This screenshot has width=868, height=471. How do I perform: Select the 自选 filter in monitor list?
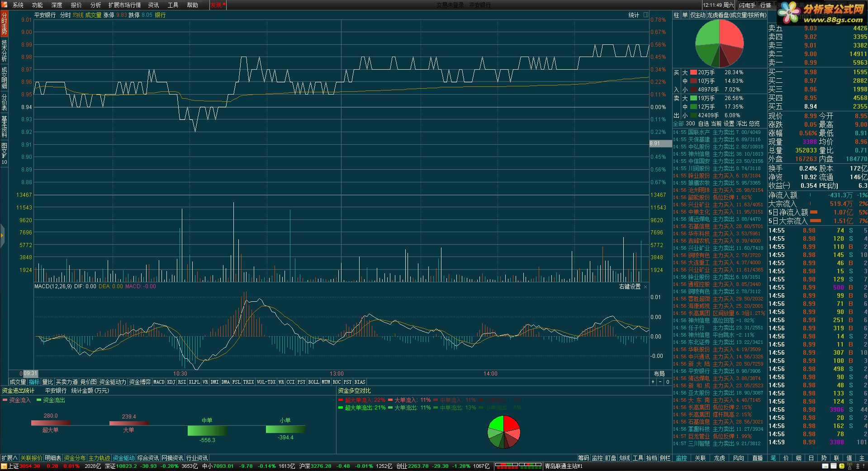(x=703, y=124)
